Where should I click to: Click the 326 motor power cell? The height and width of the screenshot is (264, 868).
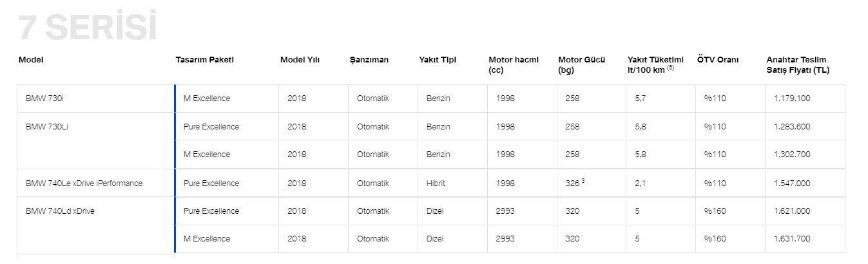coord(572,184)
